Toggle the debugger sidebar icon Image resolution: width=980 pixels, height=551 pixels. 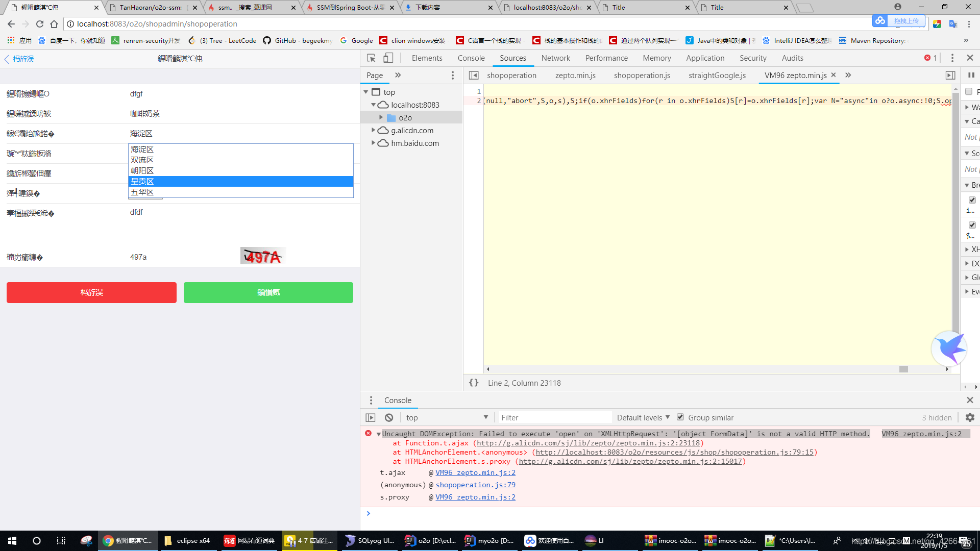click(950, 76)
